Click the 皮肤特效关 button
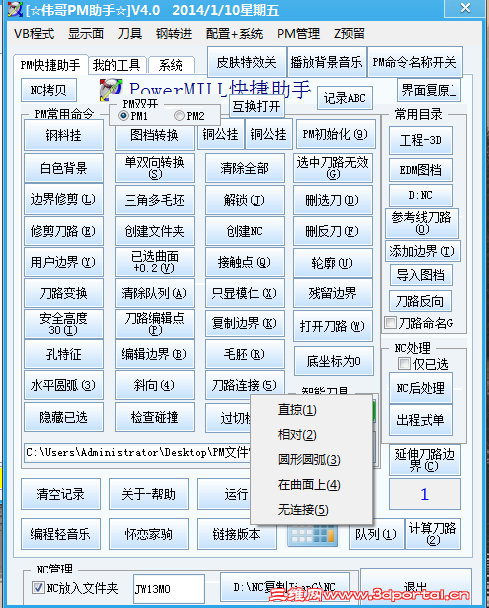This screenshot has height=608, width=489. (247, 62)
